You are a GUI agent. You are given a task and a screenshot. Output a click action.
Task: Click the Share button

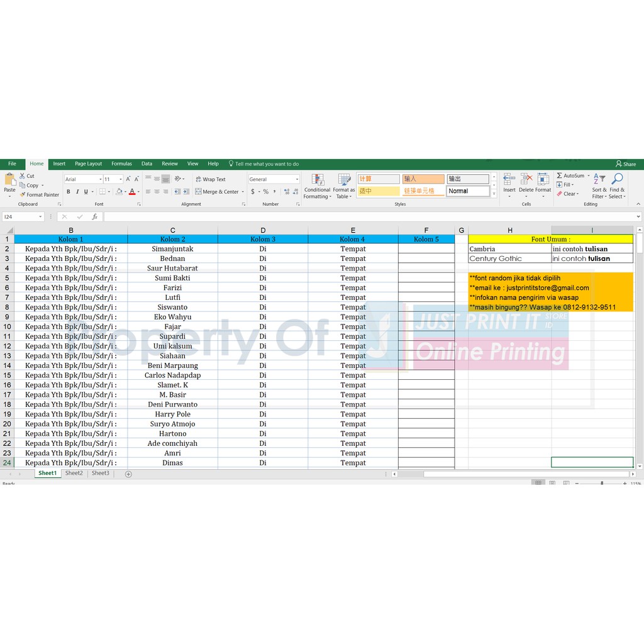(626, 164)
